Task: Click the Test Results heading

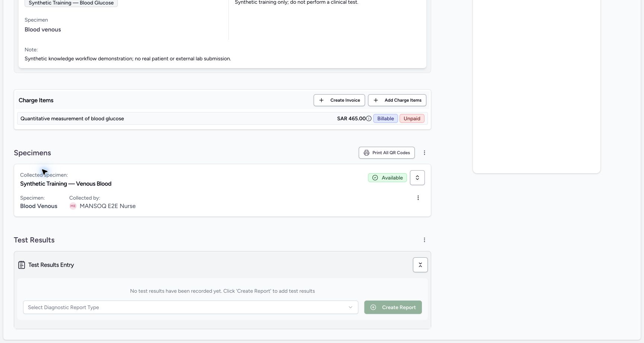Action: (34, 240)
